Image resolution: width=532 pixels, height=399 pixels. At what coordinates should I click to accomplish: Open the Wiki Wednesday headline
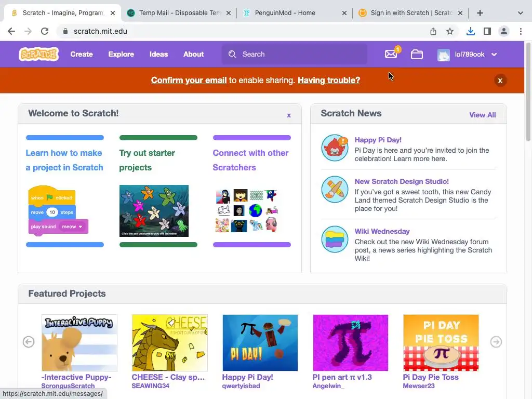[x=382, y=231]
